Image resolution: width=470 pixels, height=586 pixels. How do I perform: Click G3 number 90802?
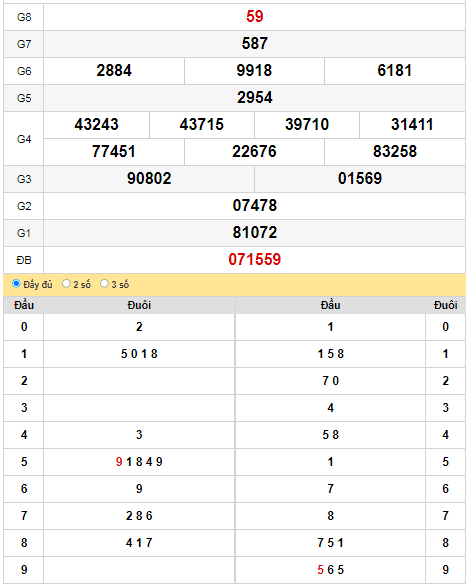(x=149, y=178)
